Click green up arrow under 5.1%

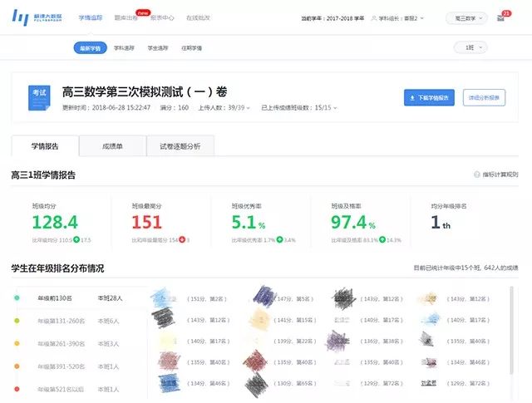coord(279,239)
